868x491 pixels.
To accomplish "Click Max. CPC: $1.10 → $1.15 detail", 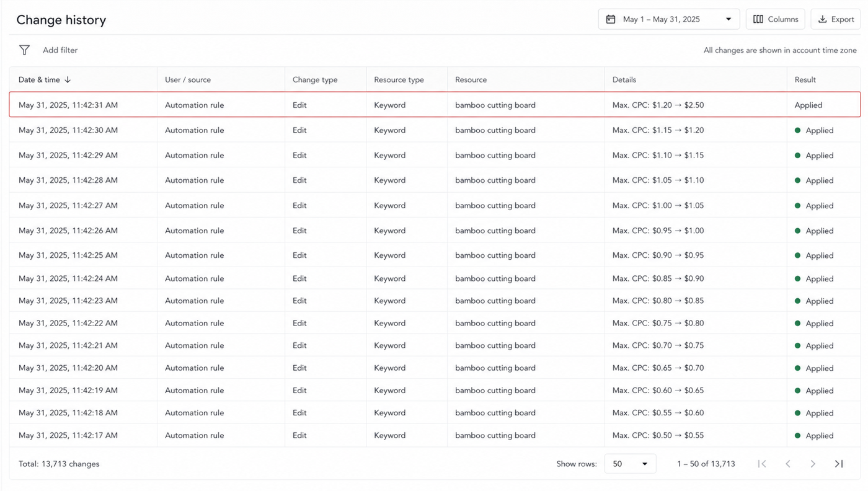I will pyautogui.click(x=658, y=155).
